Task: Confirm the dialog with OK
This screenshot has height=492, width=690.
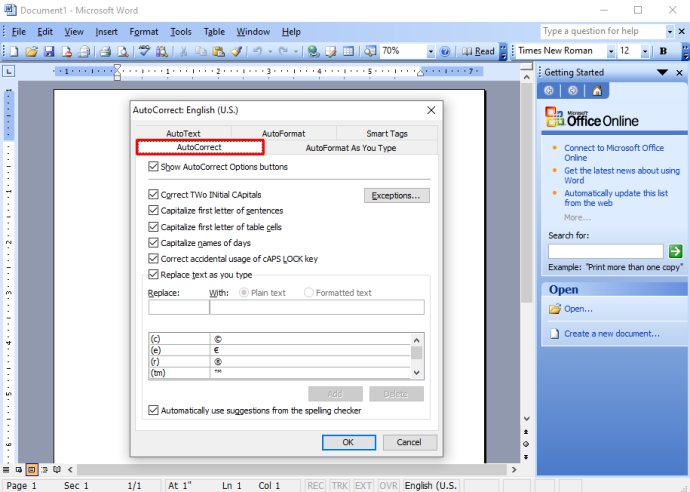Action: click(x=349, y=442)
